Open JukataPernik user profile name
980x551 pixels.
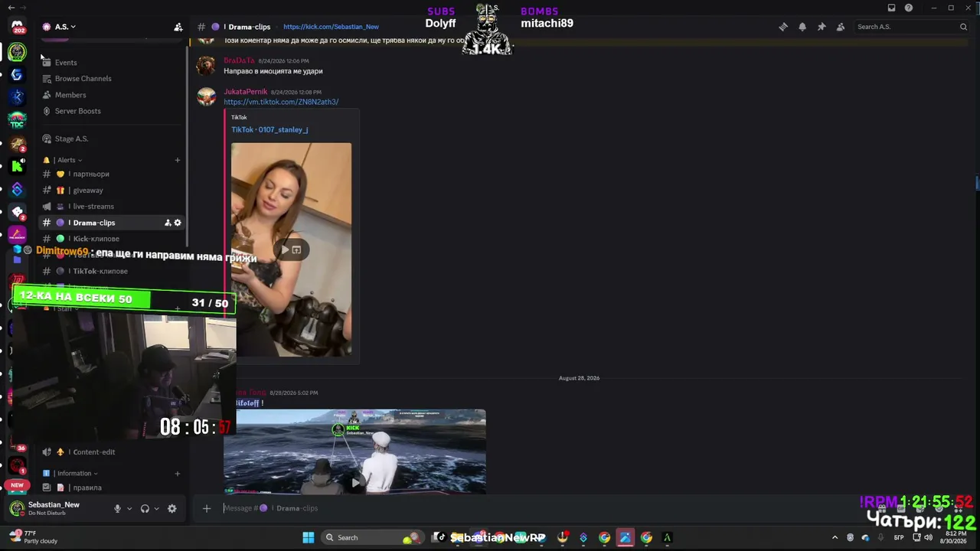(x=245, y=92)
